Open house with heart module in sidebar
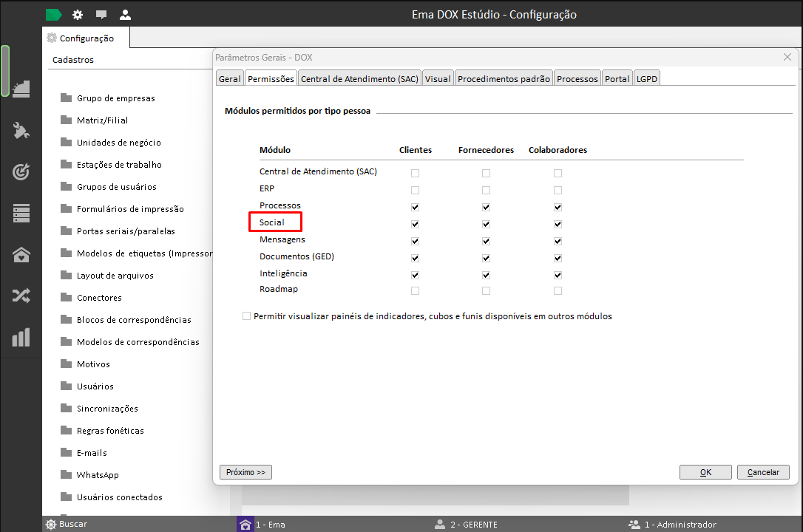Screen dimensions: 803x532 pos(21,254)
